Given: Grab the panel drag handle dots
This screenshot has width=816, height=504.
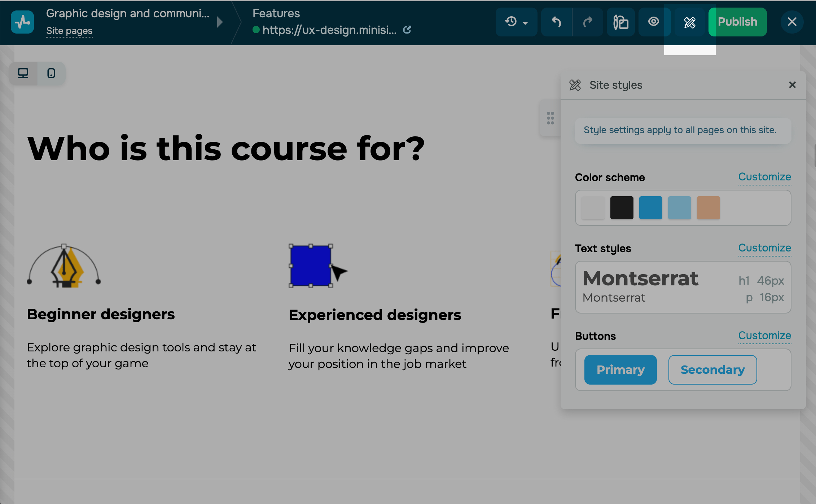Looking at the screenshot, I should [x=550, y=118].
